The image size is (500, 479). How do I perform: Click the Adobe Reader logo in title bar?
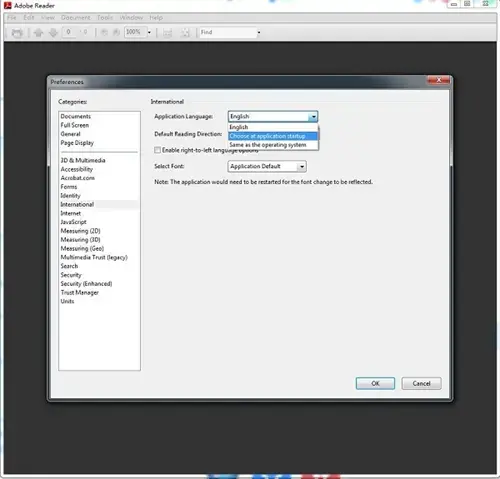(x=8, y=6)
